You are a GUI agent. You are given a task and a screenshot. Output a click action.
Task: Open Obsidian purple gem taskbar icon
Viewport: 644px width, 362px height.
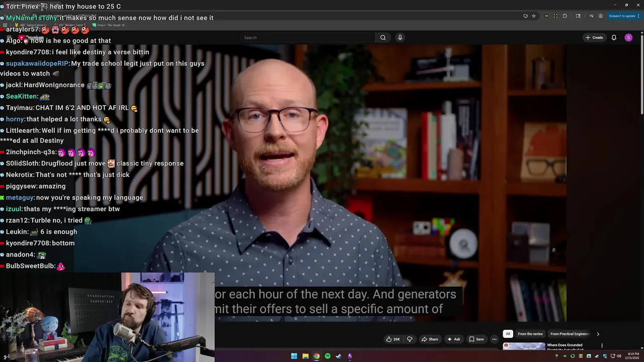pos(350,356)
